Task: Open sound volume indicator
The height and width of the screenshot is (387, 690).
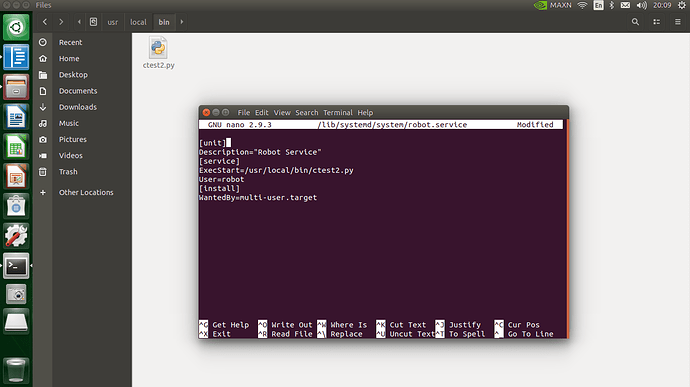Action: [642, 5]
